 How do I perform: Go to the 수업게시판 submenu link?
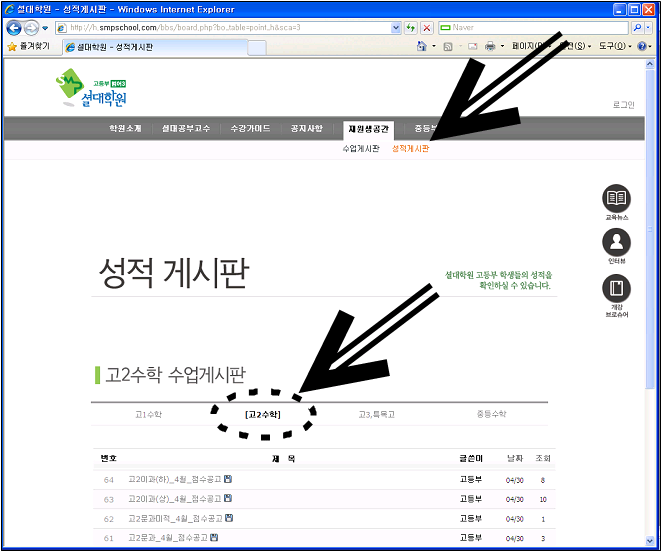(x=361, y=149)
